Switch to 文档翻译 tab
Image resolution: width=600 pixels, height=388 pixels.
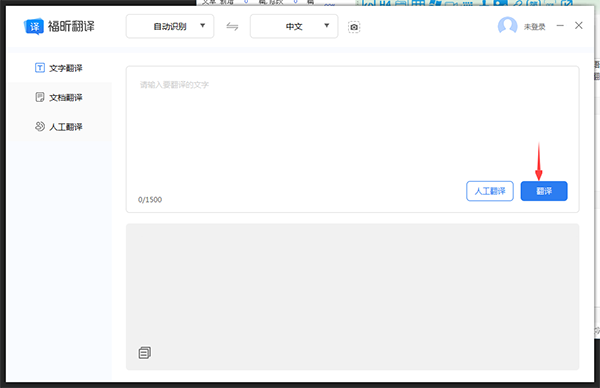coord(59,97)
